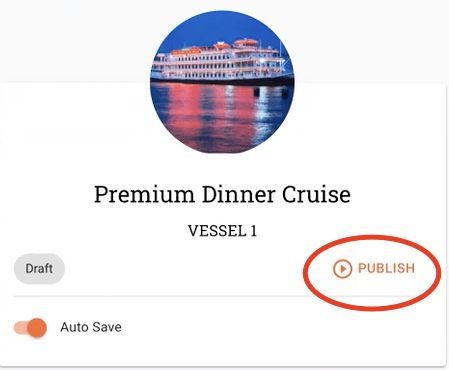Select the word Premium in the heading

(x=144, y=195)
